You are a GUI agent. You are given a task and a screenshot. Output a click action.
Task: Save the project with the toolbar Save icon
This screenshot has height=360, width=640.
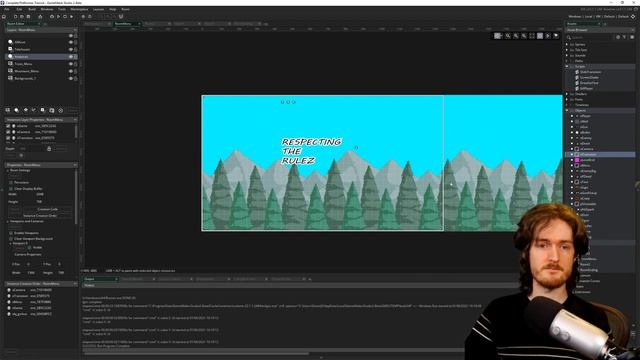pos(28,17)
